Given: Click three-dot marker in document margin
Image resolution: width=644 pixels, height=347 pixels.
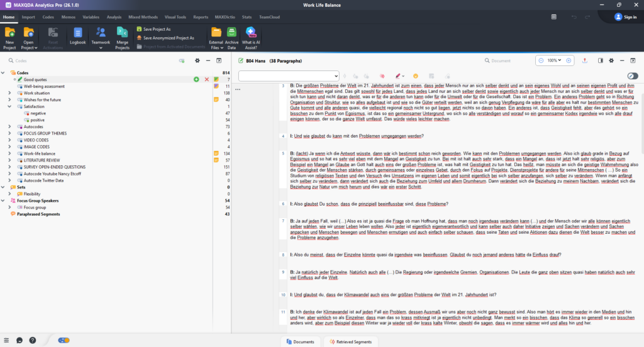Looking at the screenshot, I should [237, 89].
